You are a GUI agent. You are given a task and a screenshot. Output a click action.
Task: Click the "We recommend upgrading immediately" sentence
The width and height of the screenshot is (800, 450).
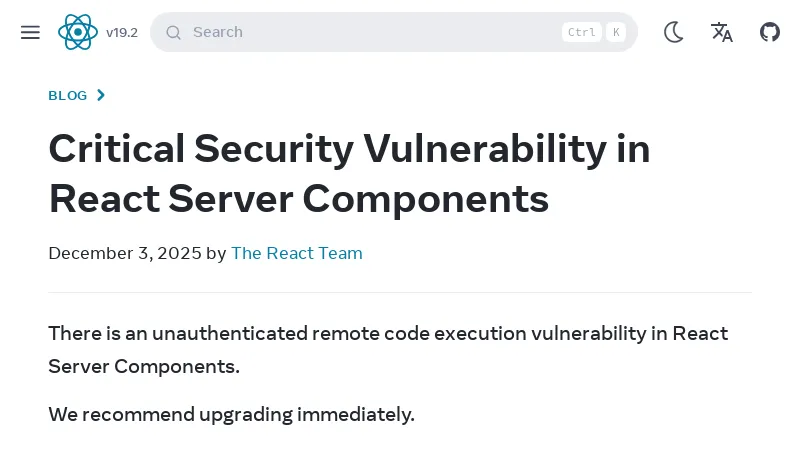point(231,414)
